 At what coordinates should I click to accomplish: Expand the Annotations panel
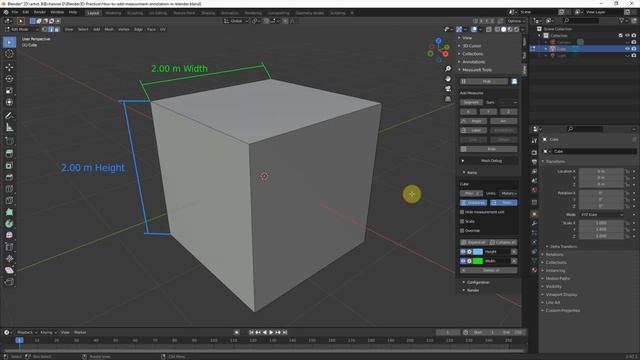(x=473, y=62)
